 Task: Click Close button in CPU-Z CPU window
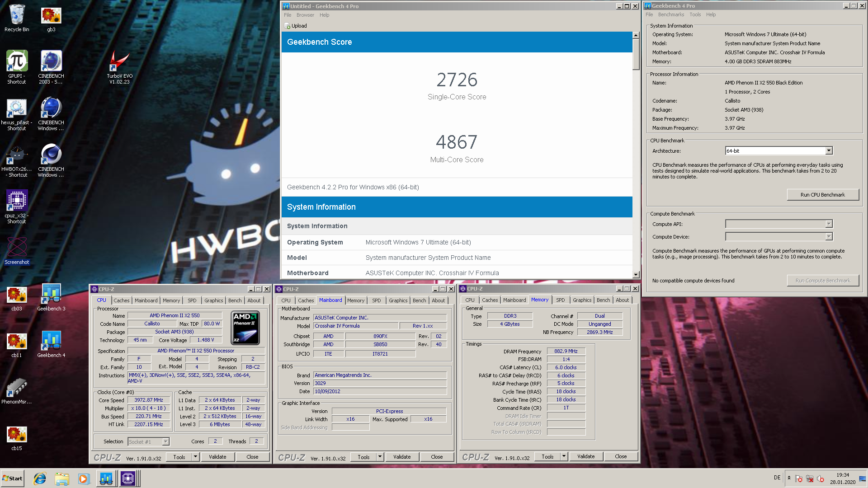tap(252, 457)
